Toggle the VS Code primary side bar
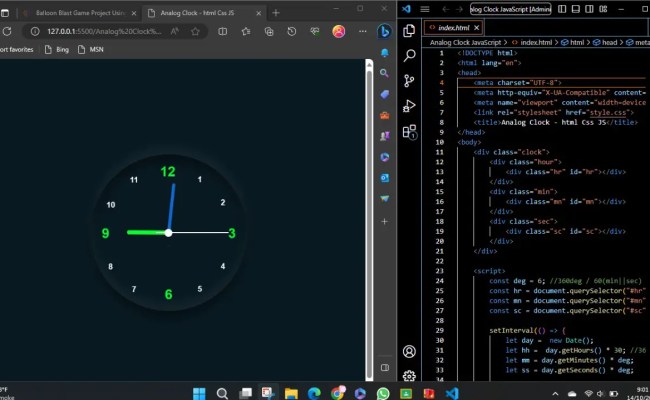Screen dimensions: 650x400 (x=562, y=9)
